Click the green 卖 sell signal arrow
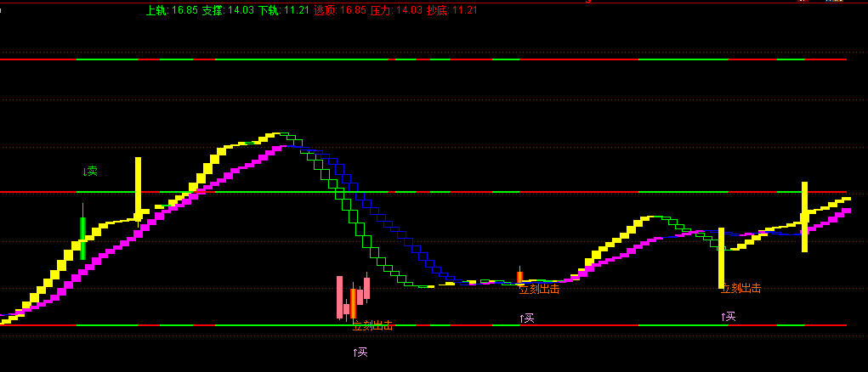868x372 pixels. pyautogui.click(x=90, y=172)
